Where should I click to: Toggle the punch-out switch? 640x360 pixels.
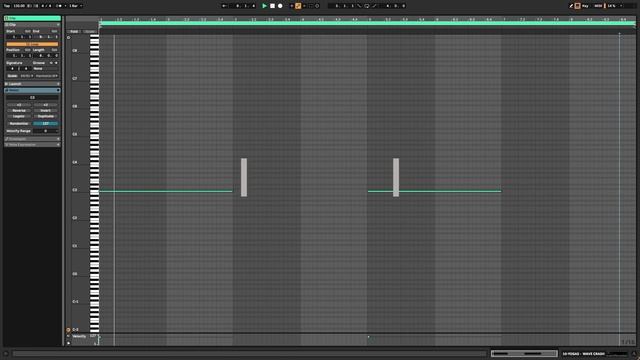pos(374,6)
